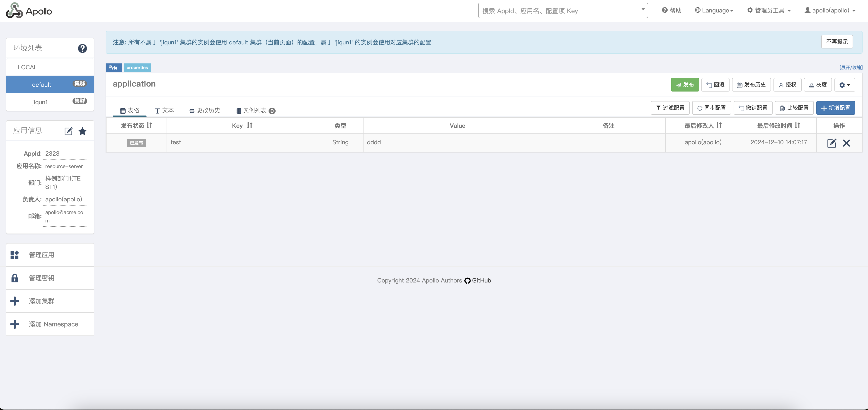Open namespace gear settings dropdown
The width and height of the screenshot is (868, 410).
pyautogui.click(x=844, y=85)
